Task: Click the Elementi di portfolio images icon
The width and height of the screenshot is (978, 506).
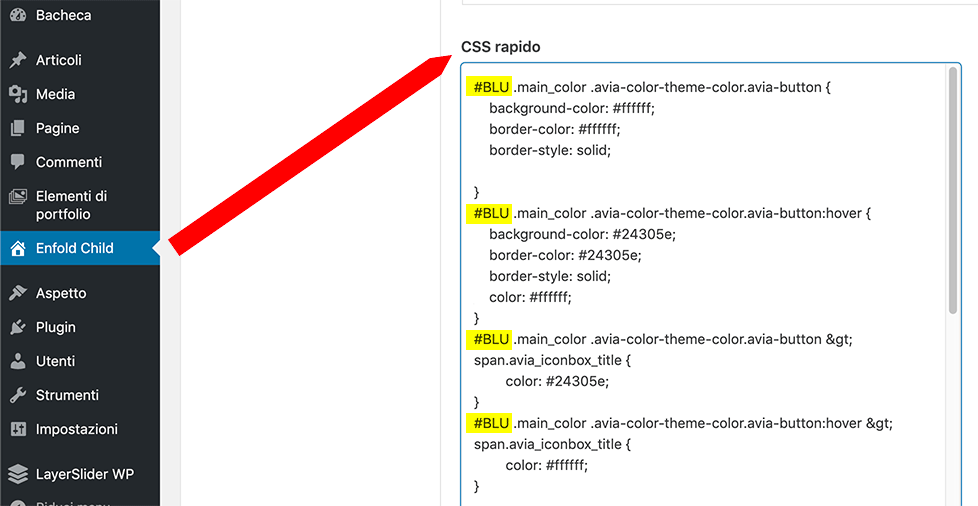Action: 18,197
